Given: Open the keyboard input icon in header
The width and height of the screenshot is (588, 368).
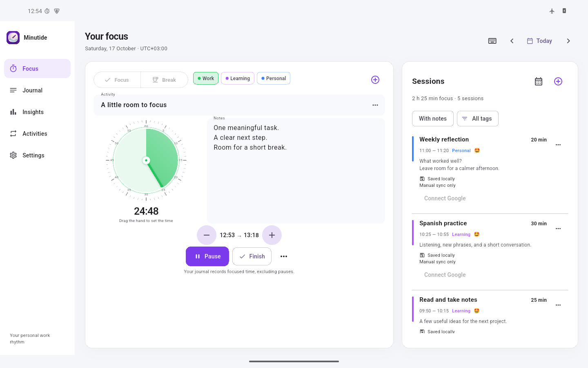Looking at the screenshot, I should [492, 41].
